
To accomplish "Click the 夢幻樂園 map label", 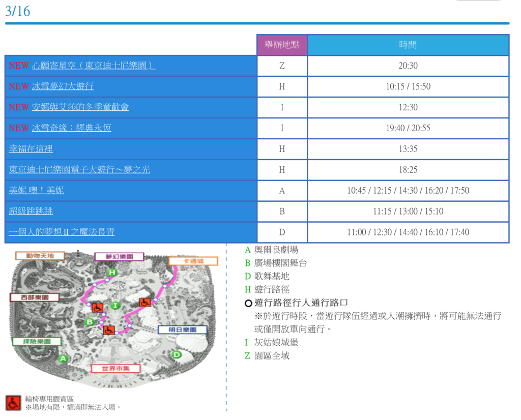I will click(x=119, y=257).
